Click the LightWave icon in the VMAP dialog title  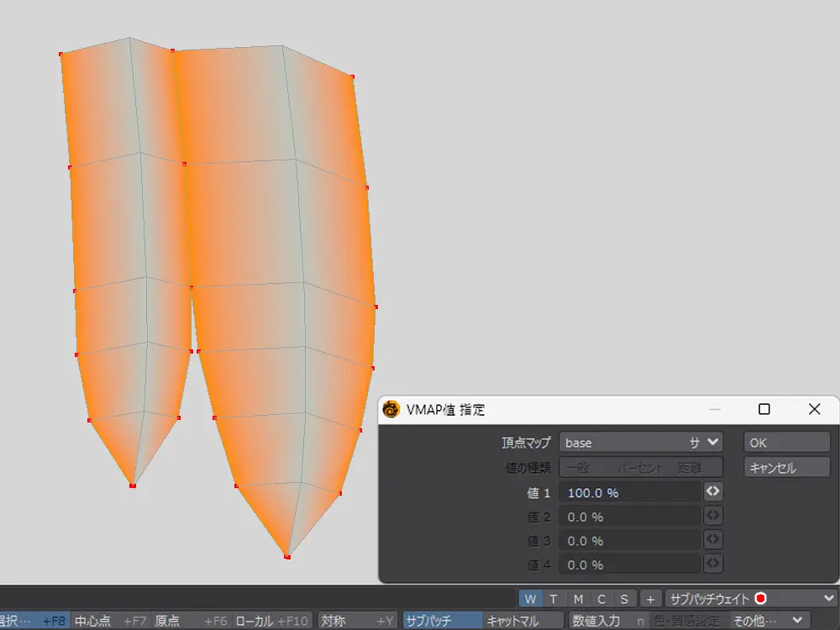[x=391, y=409]
